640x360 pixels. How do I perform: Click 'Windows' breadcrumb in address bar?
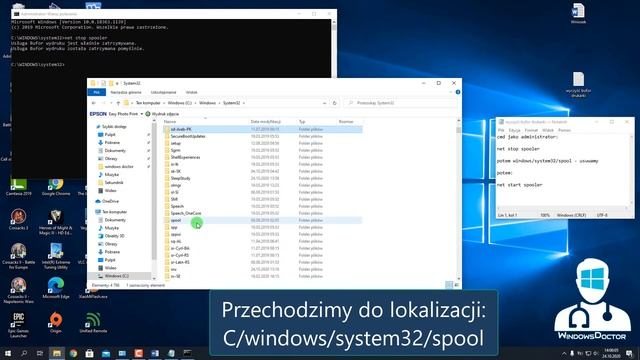tap(207, 103)
